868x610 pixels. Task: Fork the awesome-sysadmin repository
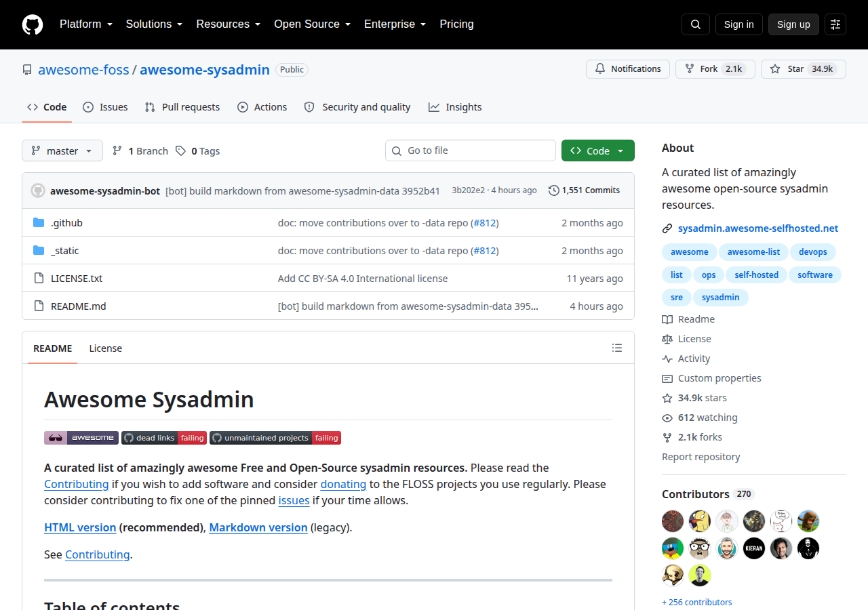coord(715,69)
